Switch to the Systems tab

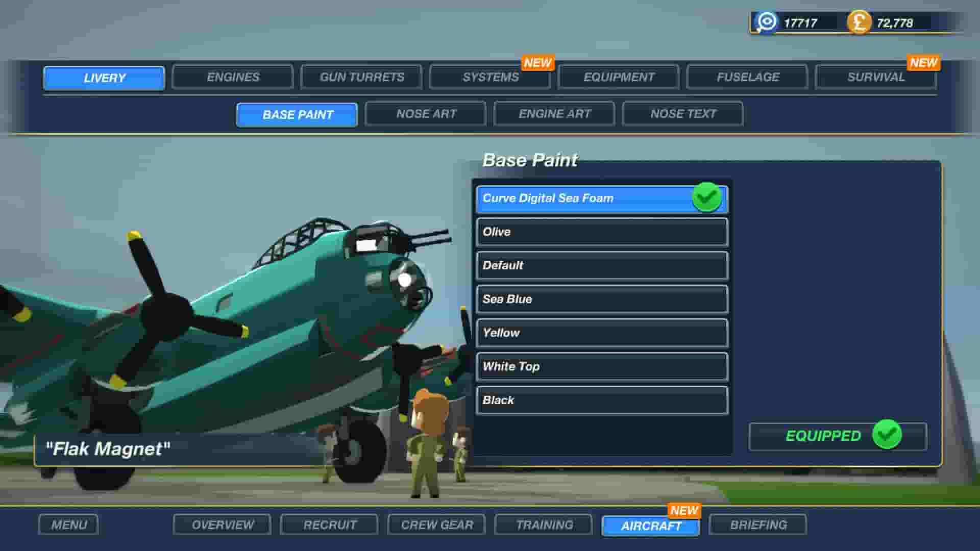(491, 77)
